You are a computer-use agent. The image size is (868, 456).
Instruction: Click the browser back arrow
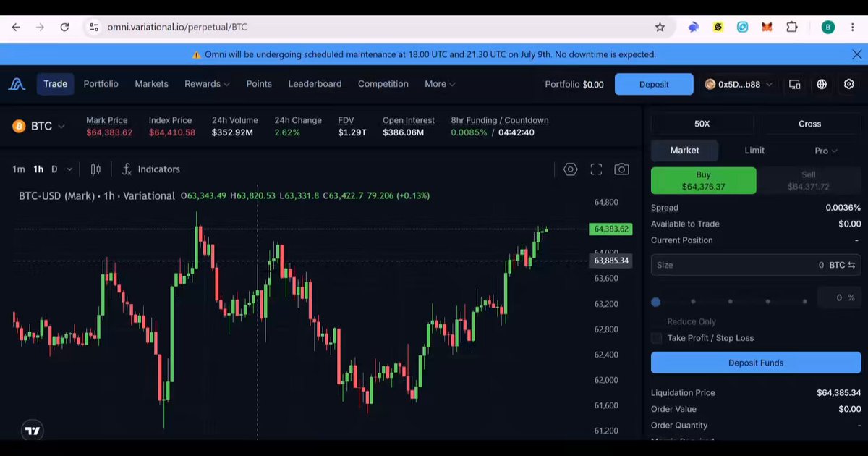[16, 27]
